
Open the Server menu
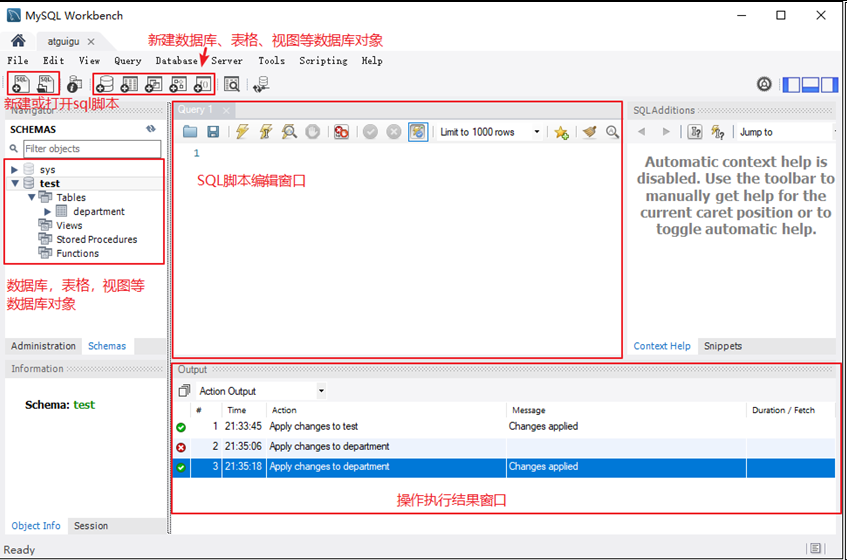pos(227,60)
